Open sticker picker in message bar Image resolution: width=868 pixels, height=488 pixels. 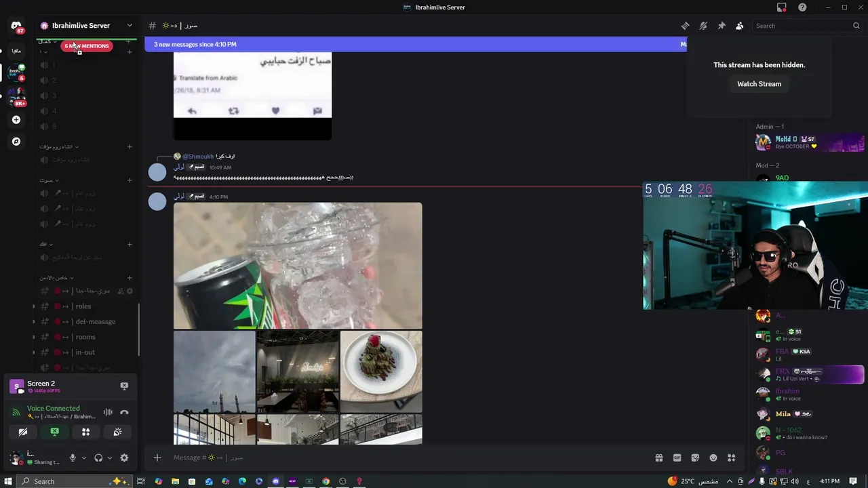click(695, 457)
